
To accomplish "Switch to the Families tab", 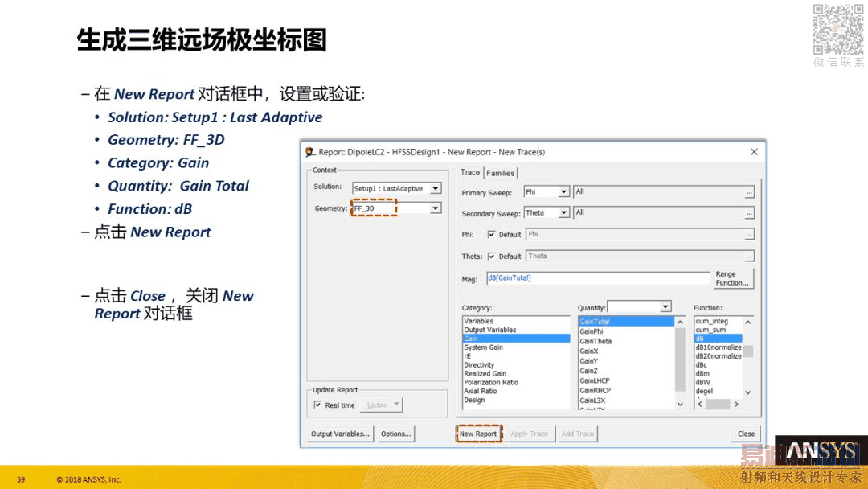I will (x=501, y=173).
